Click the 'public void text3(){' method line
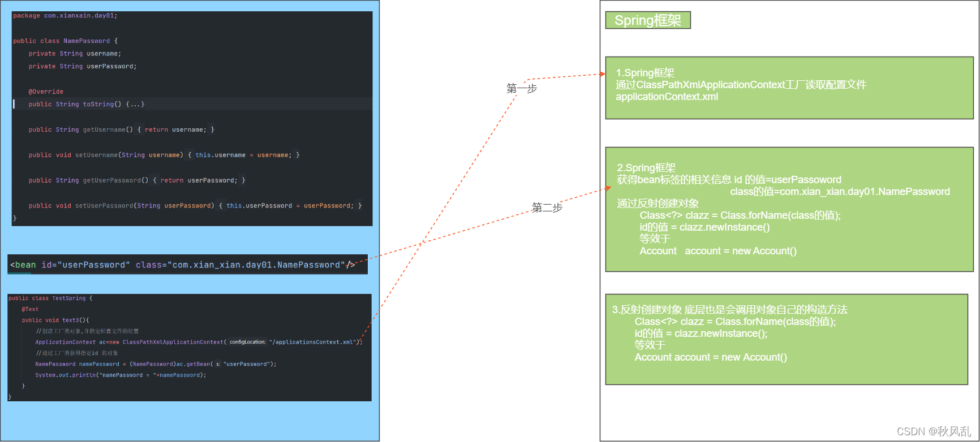Viewport: 980px width, 442px height. coord(55,320)
